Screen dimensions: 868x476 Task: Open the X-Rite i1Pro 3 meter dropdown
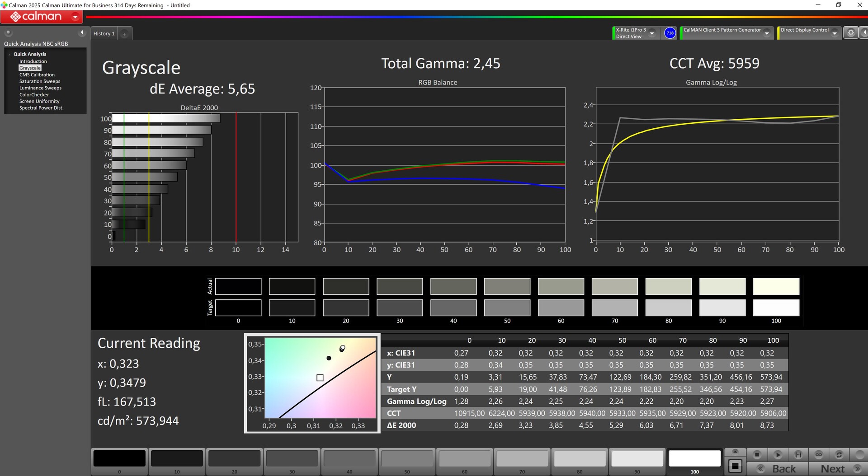(652, 33)
